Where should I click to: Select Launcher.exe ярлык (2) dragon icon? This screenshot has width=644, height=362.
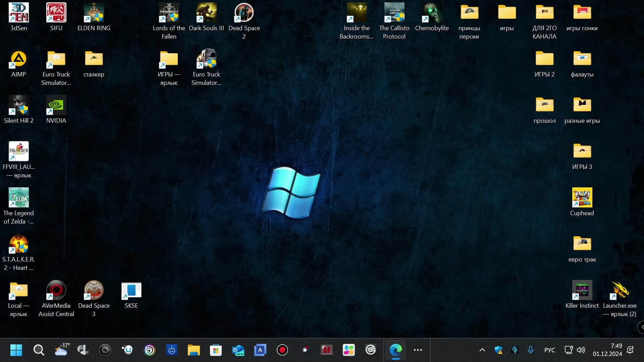pos(620,299)
